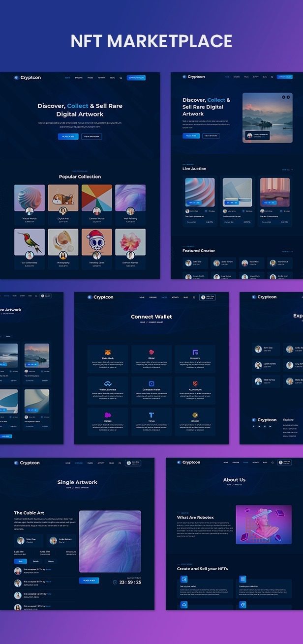
Task: Open What Are Robotex statue image
Action: pyautogui.click(x=264, y=525)
